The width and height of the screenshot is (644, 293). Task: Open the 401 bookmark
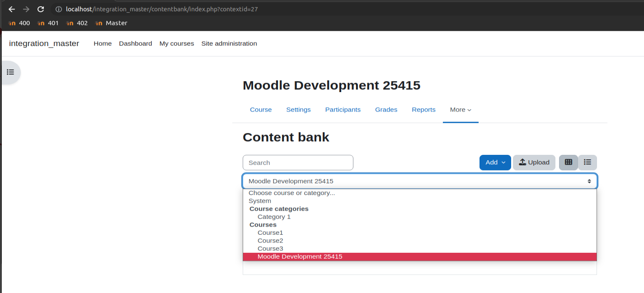(48, 23)
